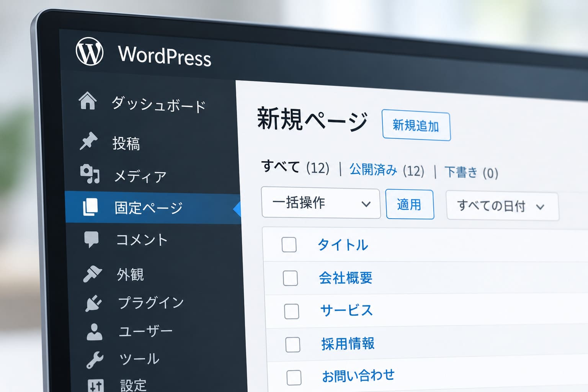
Task: Click the 設定 sliders icon
Action: tap(96, 385)
